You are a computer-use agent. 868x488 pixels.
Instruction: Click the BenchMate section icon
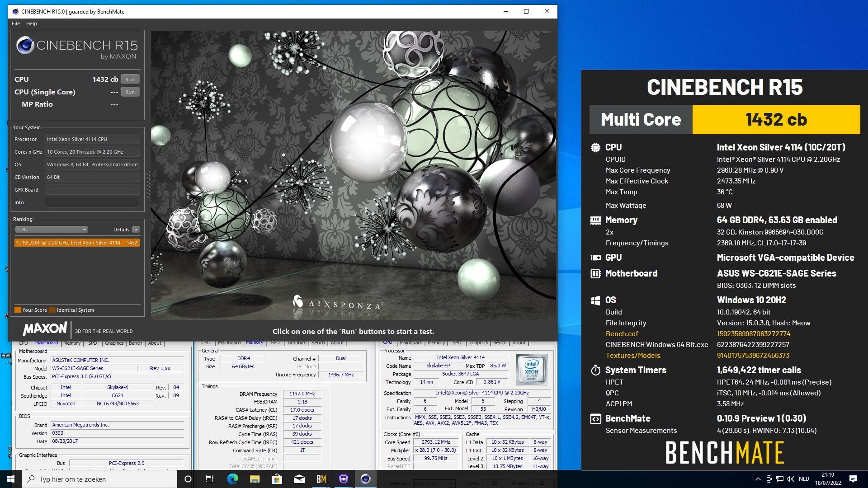(595, 419)
